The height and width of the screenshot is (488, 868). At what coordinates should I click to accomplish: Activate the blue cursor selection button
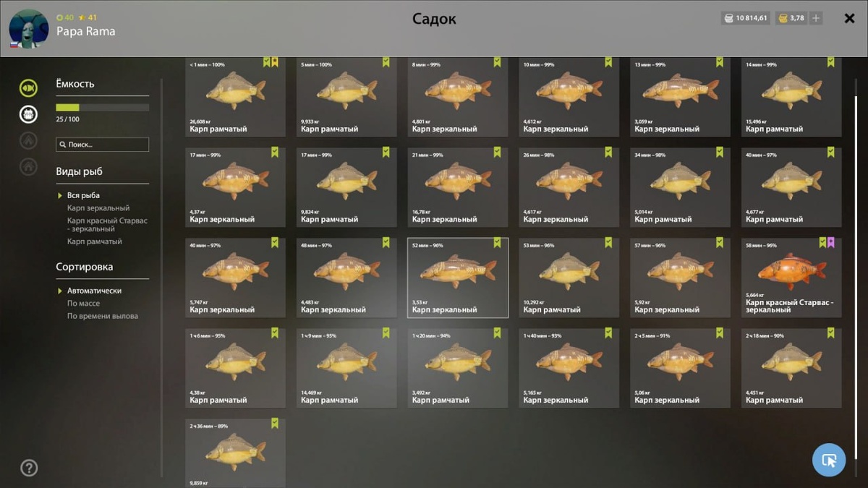click(829, 460)
